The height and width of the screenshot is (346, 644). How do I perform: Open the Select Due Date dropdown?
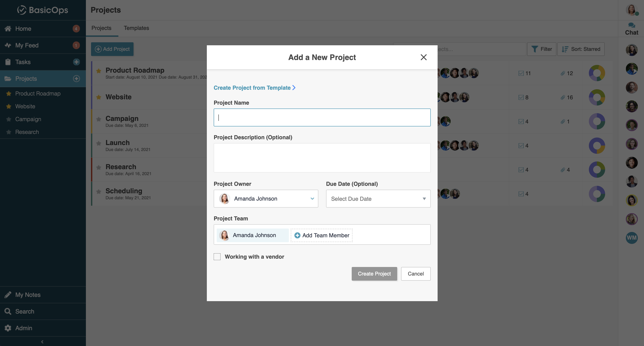(378, 199)
